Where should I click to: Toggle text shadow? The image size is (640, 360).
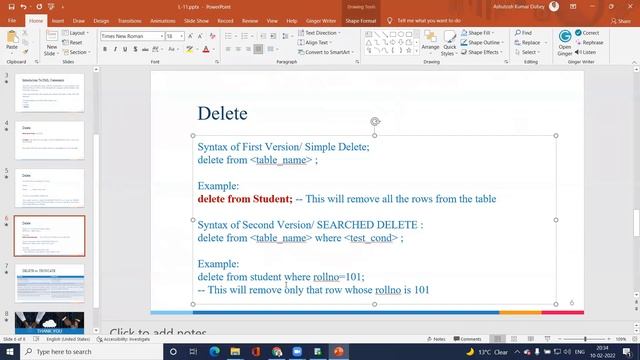[x=135, y=49]
